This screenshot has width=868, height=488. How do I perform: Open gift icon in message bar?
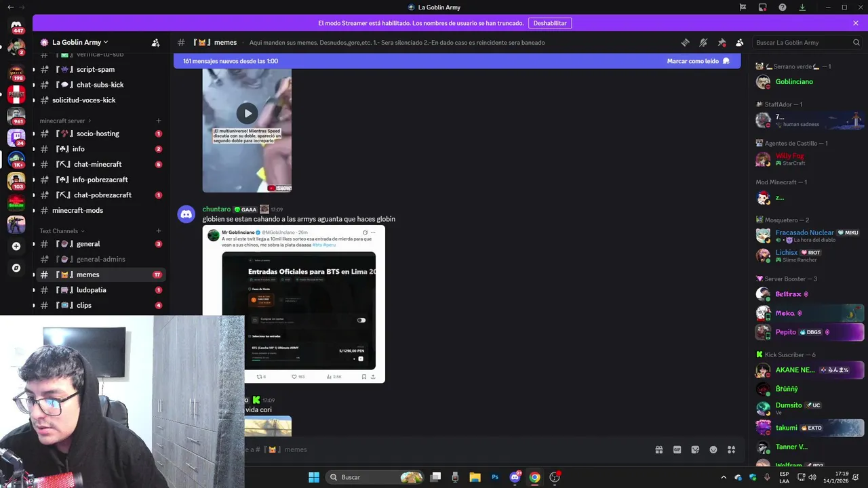click(658, 449)
